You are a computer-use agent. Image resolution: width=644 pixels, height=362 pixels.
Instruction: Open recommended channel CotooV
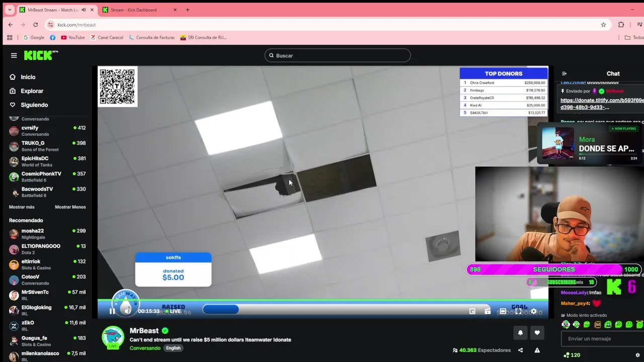tap(47, 280)
